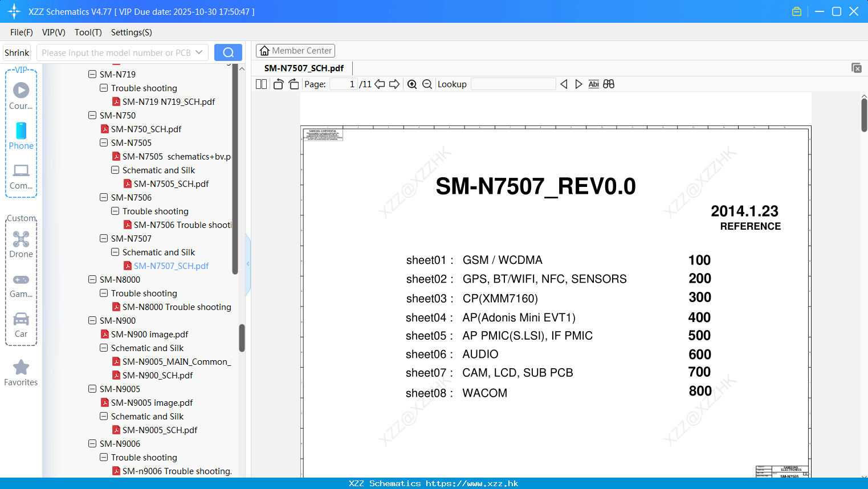The height and width of the screenshot is (489, 868).
Task: Open SM-N7506 Trouble shooting file
Action: (x=177, y=225)
